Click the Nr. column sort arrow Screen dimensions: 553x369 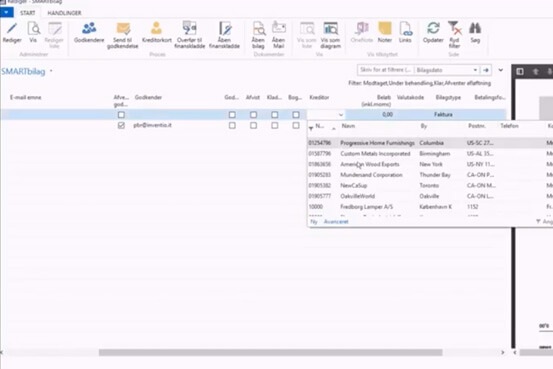point(333,128)
